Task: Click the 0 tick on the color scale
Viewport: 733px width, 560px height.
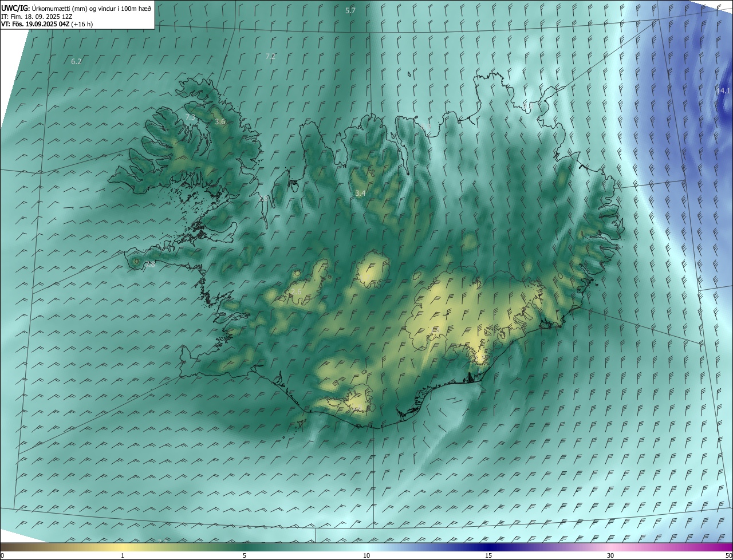Action: [x=2, y=555]
